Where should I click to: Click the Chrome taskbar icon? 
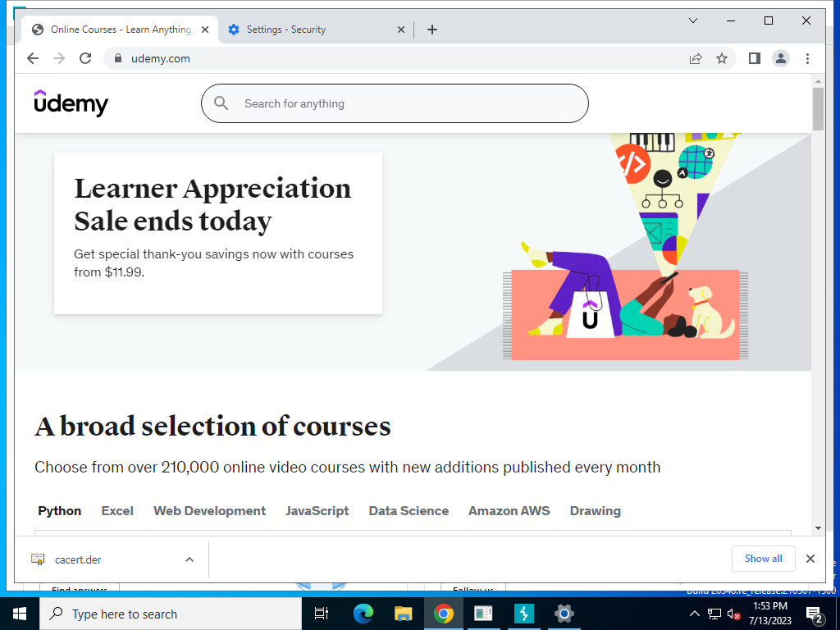(444, 614)
